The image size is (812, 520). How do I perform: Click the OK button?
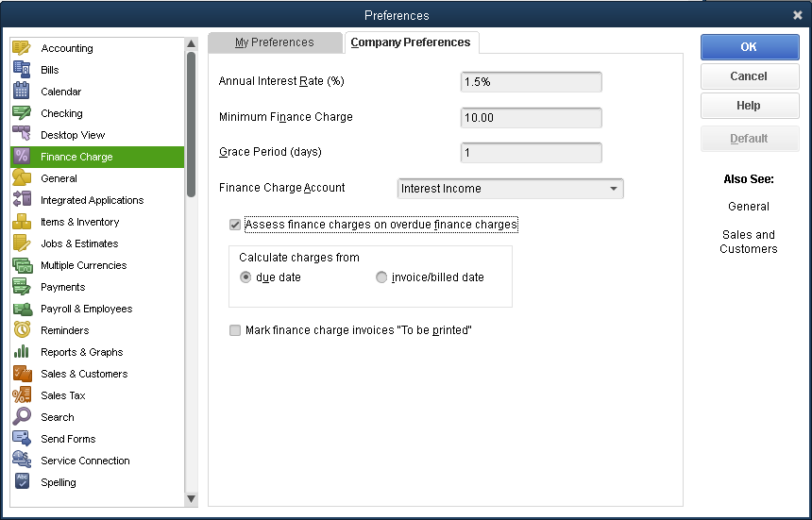(750, 47)
